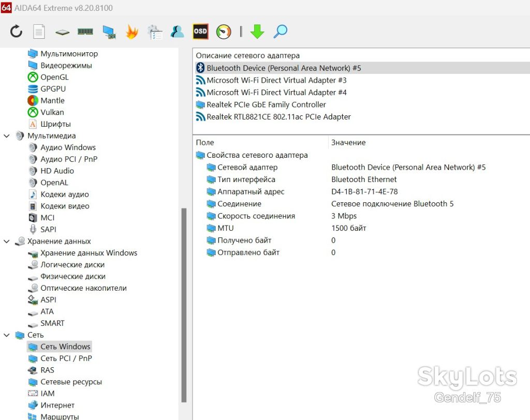Viewport: 530px width, 420px height.
Task: Open the OSD panel icon
Action: 200,32
